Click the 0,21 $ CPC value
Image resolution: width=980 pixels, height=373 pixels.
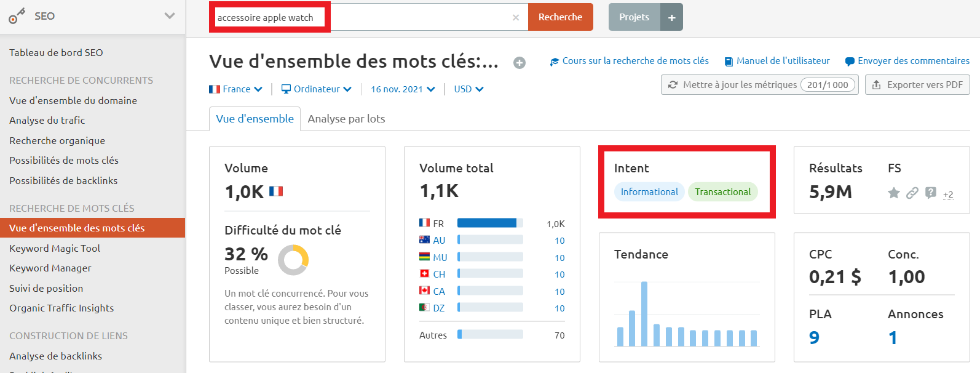[x=835, y=278]
